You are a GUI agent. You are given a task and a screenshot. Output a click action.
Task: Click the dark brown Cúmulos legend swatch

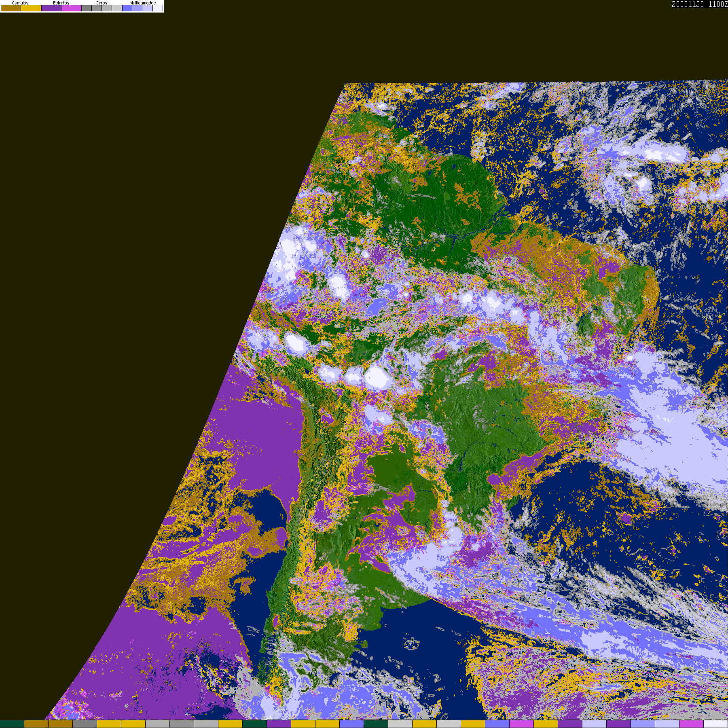click(x=11, y=8)
